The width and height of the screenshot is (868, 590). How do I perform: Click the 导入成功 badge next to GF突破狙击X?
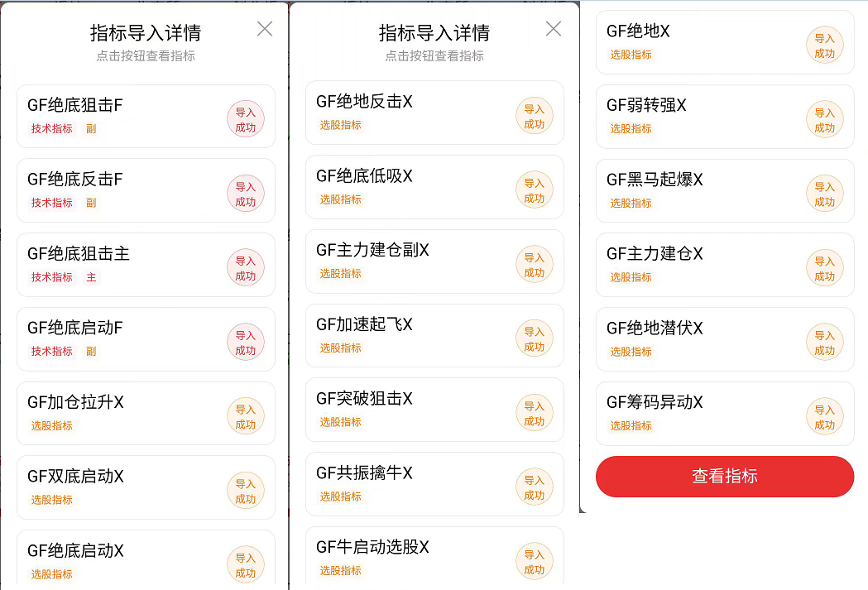535,410
